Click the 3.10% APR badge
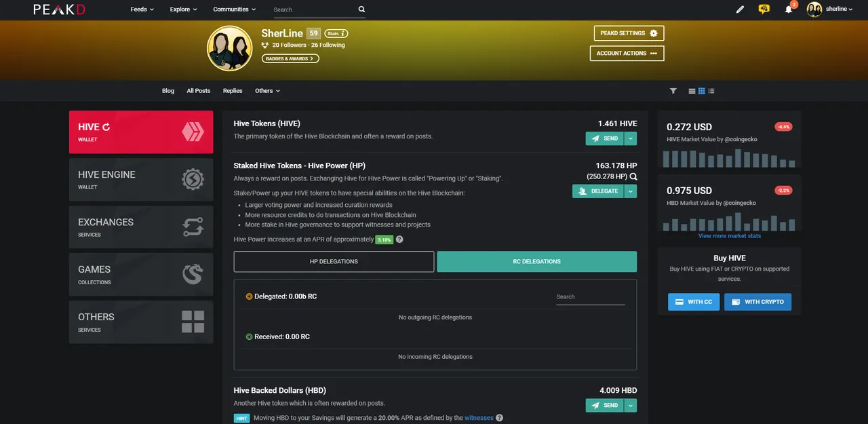 [x=384, y=239]
